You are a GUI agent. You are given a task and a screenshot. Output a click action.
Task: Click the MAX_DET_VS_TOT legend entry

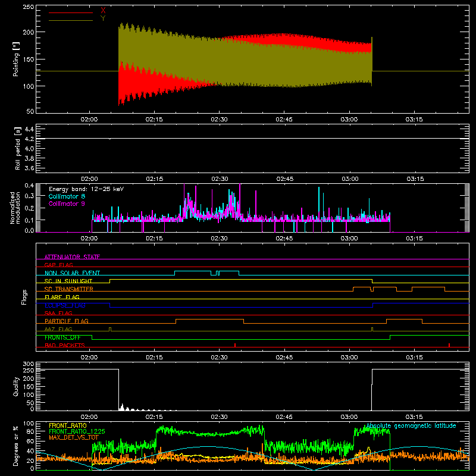(x=74, y=437)
